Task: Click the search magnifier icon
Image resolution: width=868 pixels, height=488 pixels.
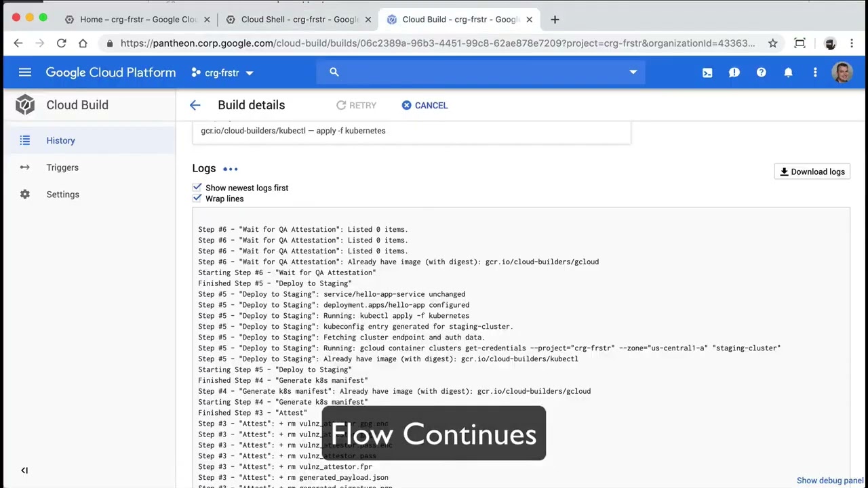Action: click(x=334, y=72)
